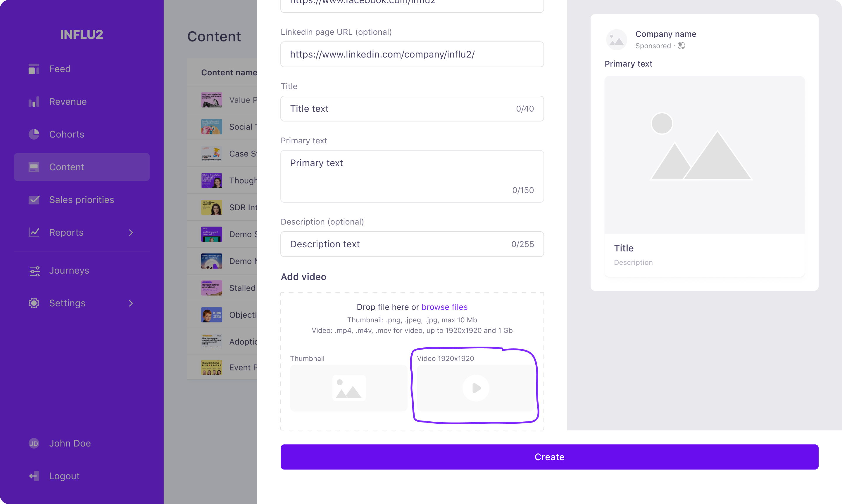This screenshot has width=842, height=504.
Task: Select the Cohorts pie chart icon
Action: click(x=34, y=134)
